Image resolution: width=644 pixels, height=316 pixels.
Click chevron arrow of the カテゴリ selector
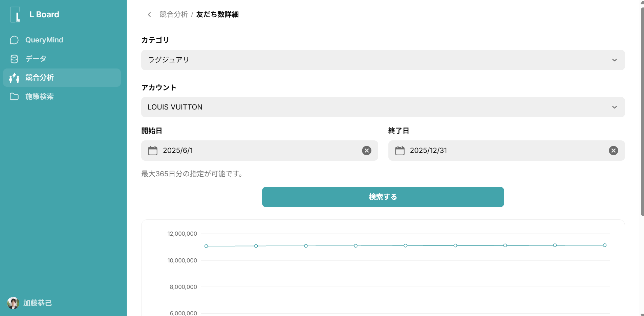point(614,60)
